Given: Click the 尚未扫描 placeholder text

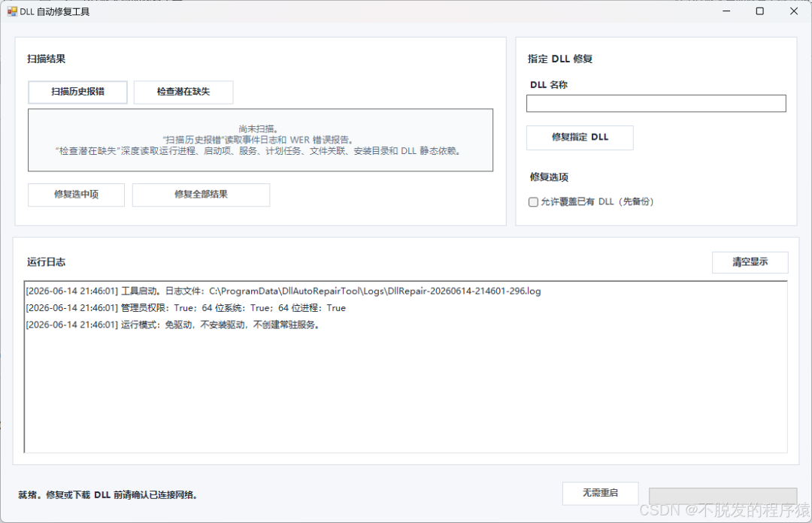Looking at the screenshot, I should (x=259, y=129).
